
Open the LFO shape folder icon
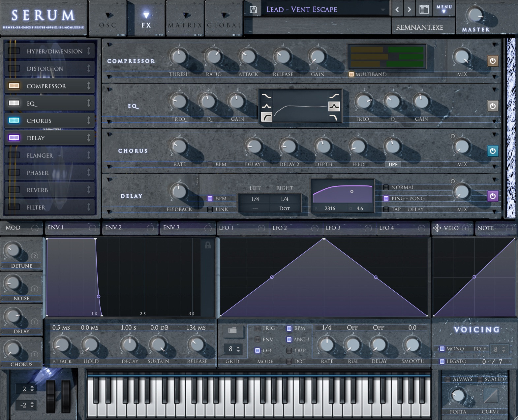pyautogui.click(x=232, y=330)
